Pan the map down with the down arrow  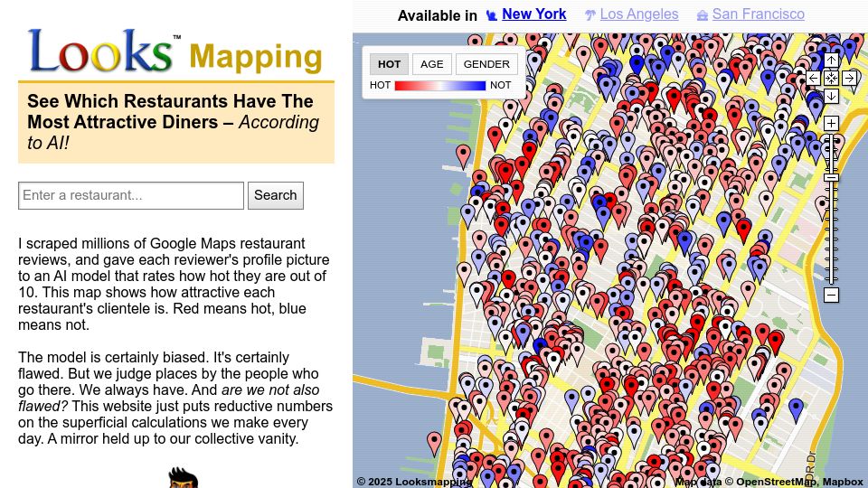(831, 97)
